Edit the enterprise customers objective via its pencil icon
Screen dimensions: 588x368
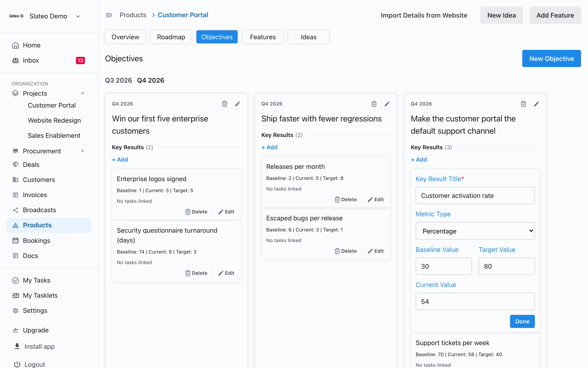(238, 104)
